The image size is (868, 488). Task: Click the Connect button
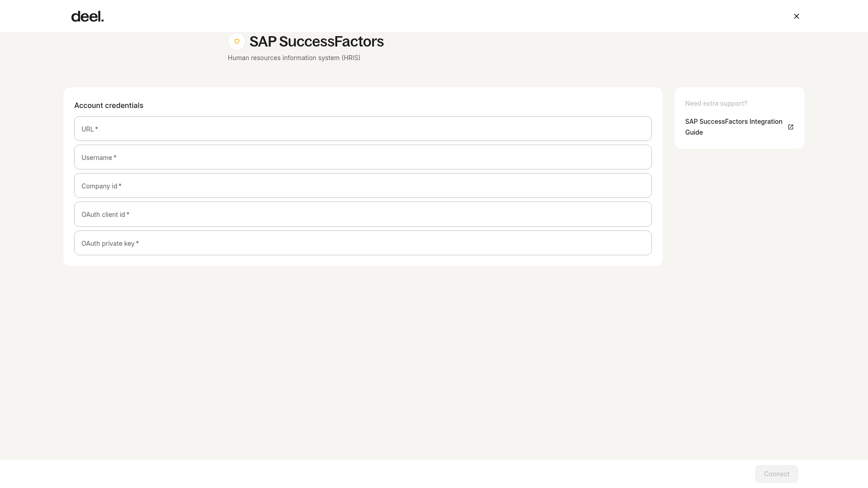(777, 474)
